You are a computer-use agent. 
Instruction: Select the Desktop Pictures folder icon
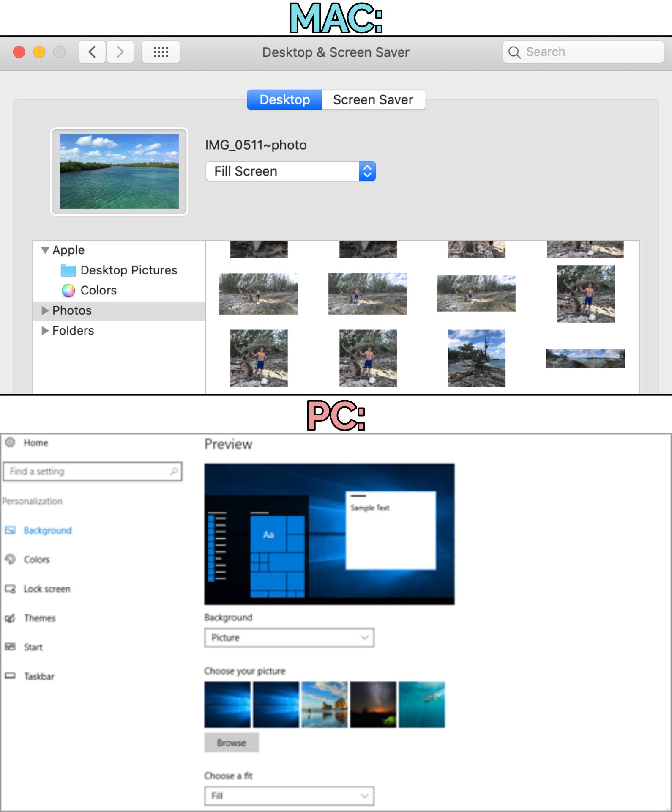[x=68, y=270]
